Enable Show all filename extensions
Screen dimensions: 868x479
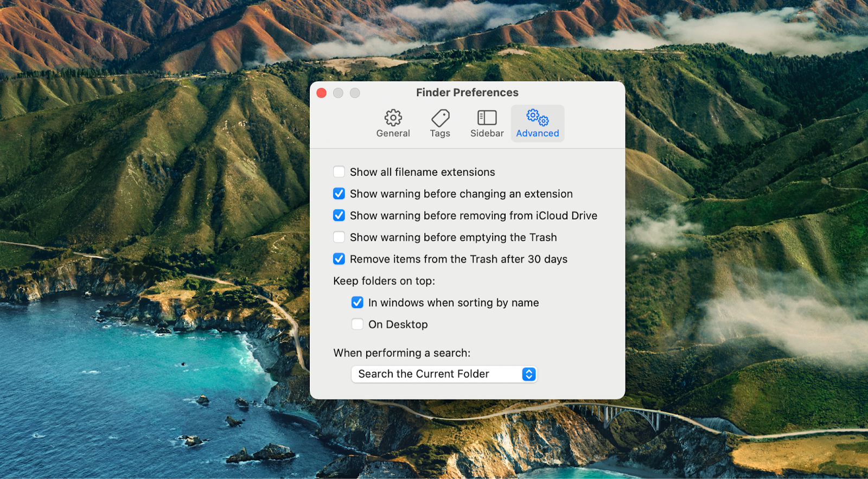coord(339,172)
